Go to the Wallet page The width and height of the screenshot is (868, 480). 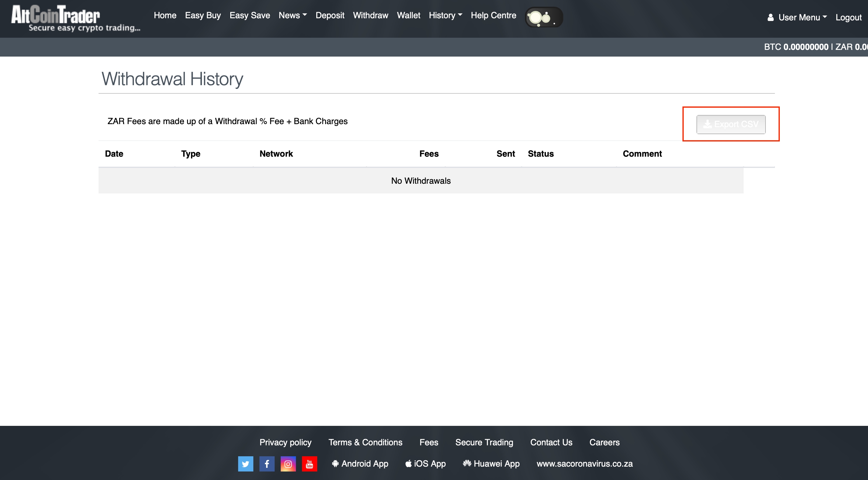click(408, 16)
